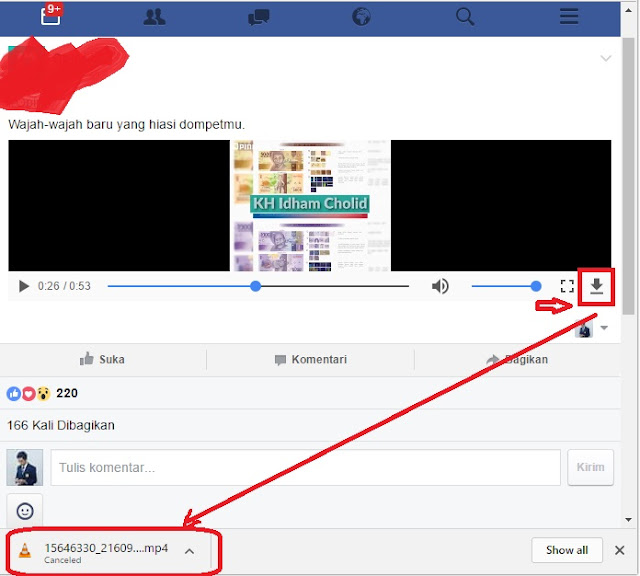Send the comment with Kirim

(590, 467)
